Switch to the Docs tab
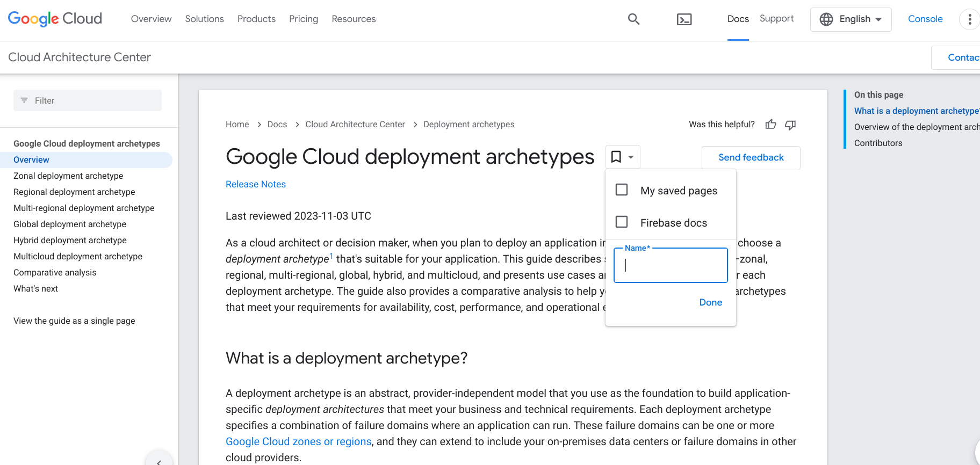 pos(738,19)
